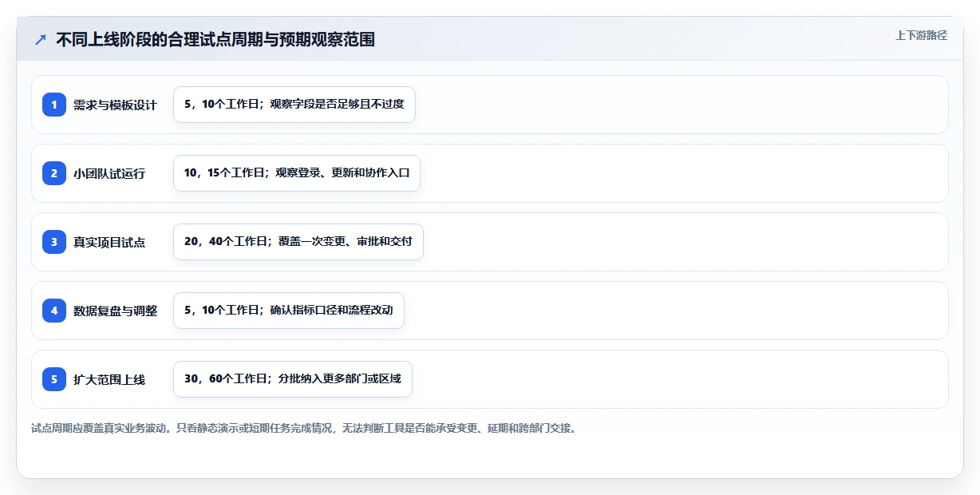Select the 扩大范围上线 stage label
This screenshot has width=980, height=495.
click(109, 379)
